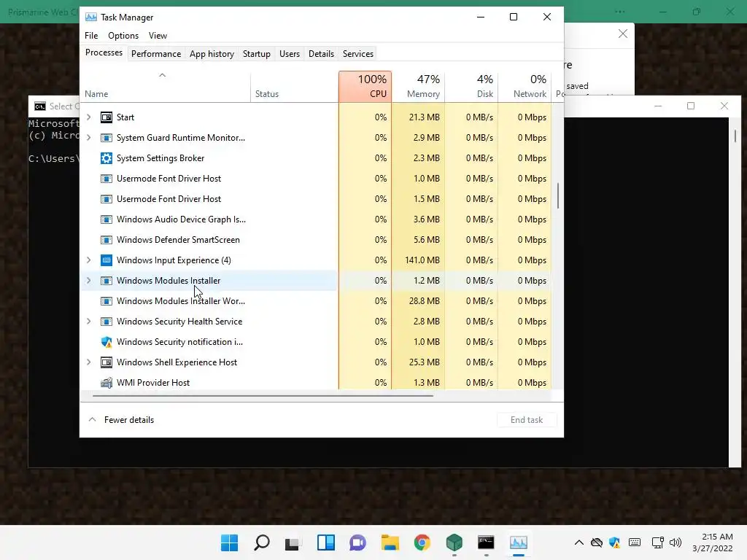Viewport: 747px width, 560px height.
Task: Click the Windows Input Experience icon
Action: coord(107,260)
